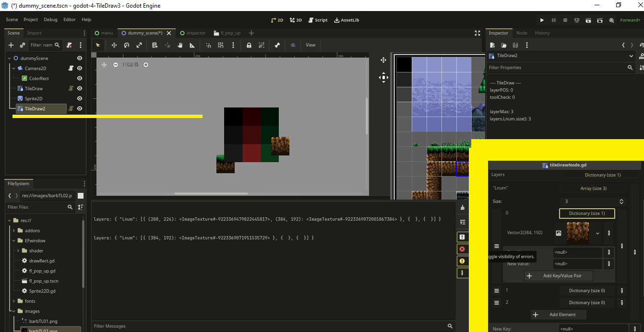Toggle smart snapping in viewport toolbar
This screenshot has width=644, height=332.
pos(208,45)
